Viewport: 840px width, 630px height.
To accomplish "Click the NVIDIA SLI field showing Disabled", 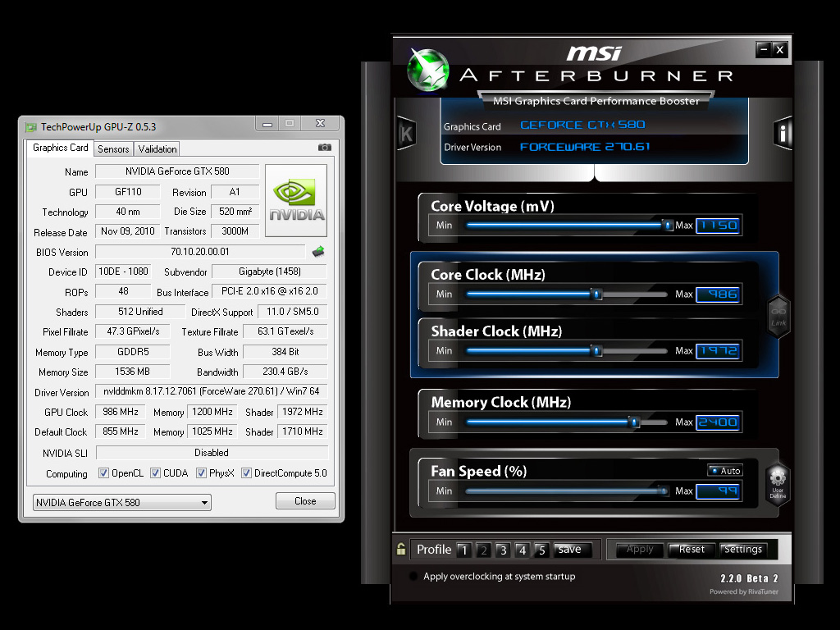I will click(x=212, y=453).
